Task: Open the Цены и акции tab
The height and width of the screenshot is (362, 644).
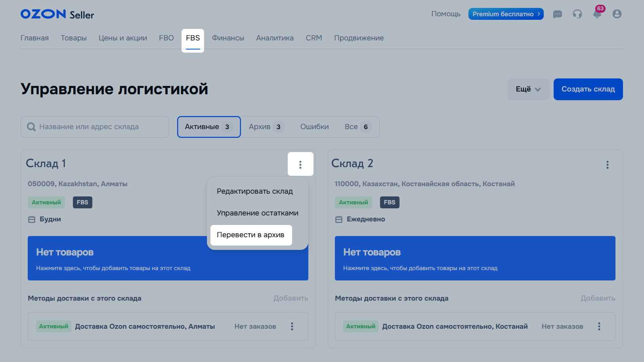Action: [x=123, y=38]
